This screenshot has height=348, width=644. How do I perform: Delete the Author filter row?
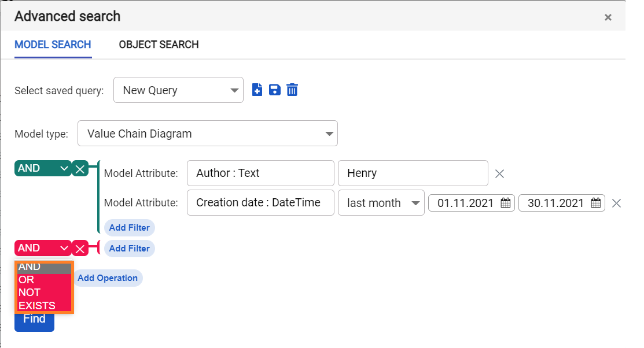pyautogui.click(x=500, y=173)
